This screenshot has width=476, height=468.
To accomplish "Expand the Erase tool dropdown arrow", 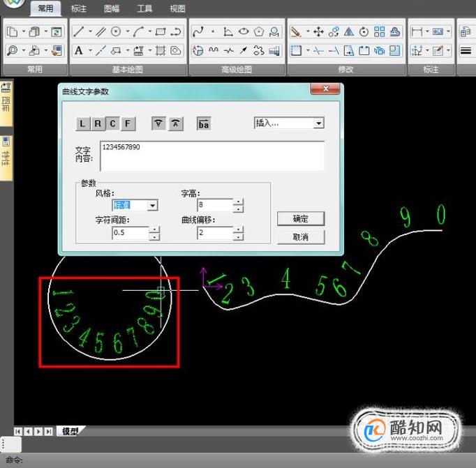I will (x=308, y=31).
